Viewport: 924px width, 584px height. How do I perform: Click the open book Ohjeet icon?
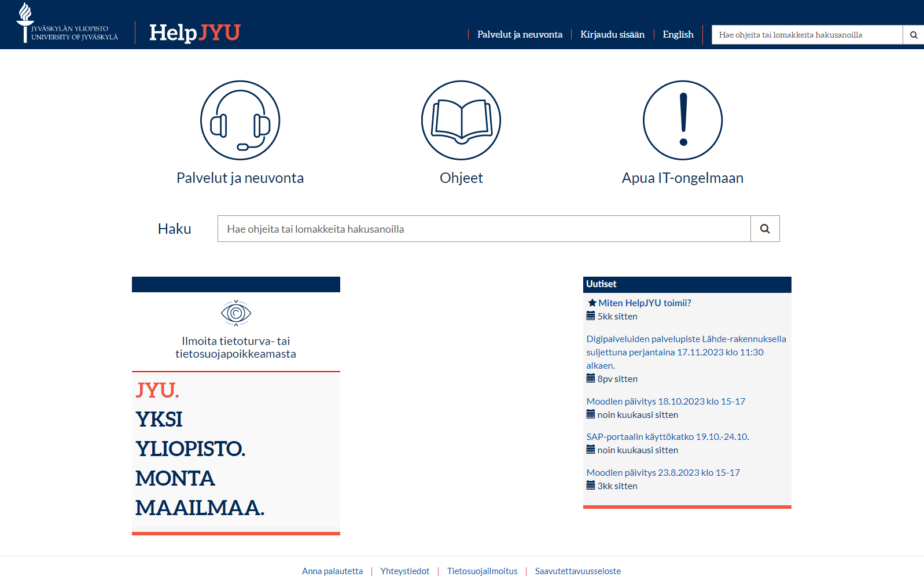(461, 120)
